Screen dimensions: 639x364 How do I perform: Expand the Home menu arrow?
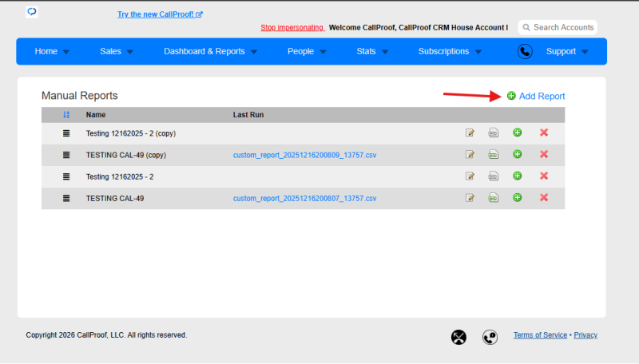[66, 52]
